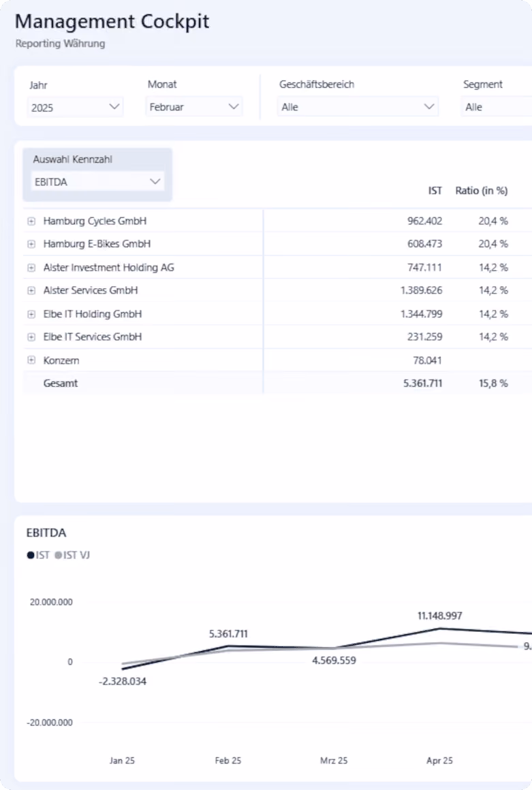
Task: Open the Segment dropdown
Action: [x=496, y=107]
